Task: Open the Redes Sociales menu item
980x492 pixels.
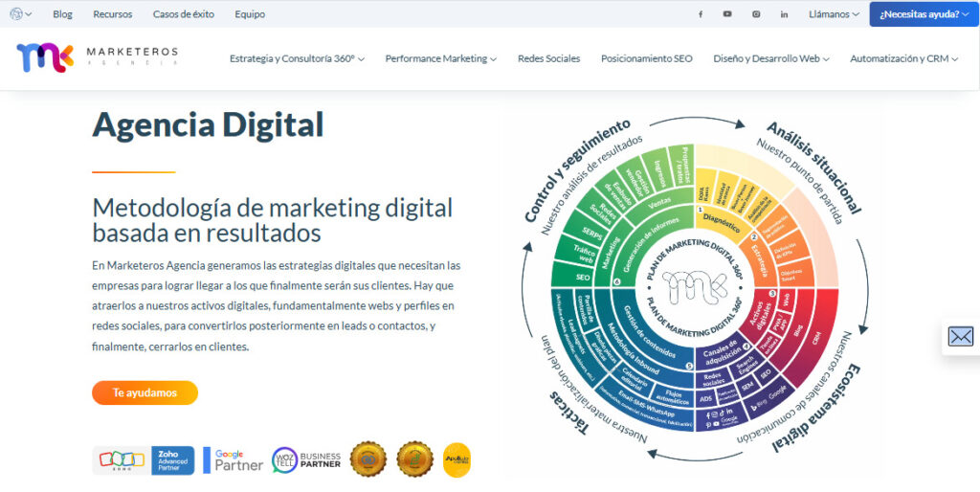Action: [548, 58]
